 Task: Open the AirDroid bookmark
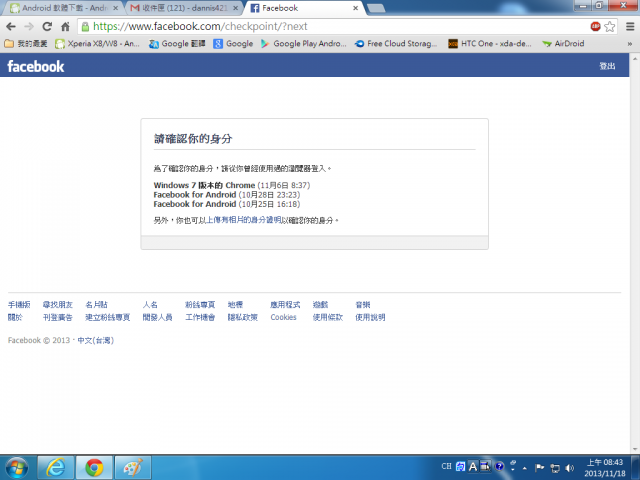pos(563,44)
